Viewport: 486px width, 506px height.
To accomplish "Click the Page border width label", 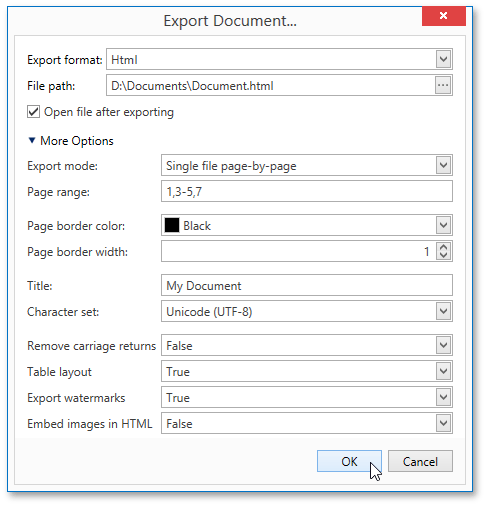I will (x=77, y=252).
